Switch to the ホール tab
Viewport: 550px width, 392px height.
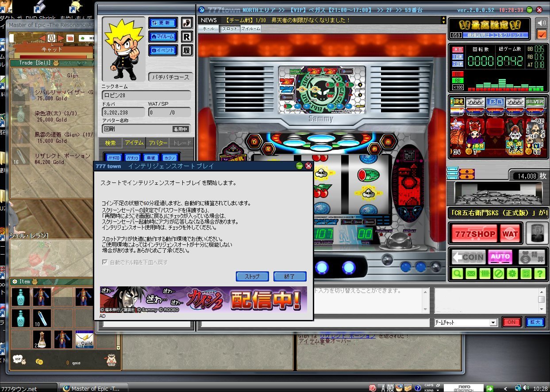point(208,28)
